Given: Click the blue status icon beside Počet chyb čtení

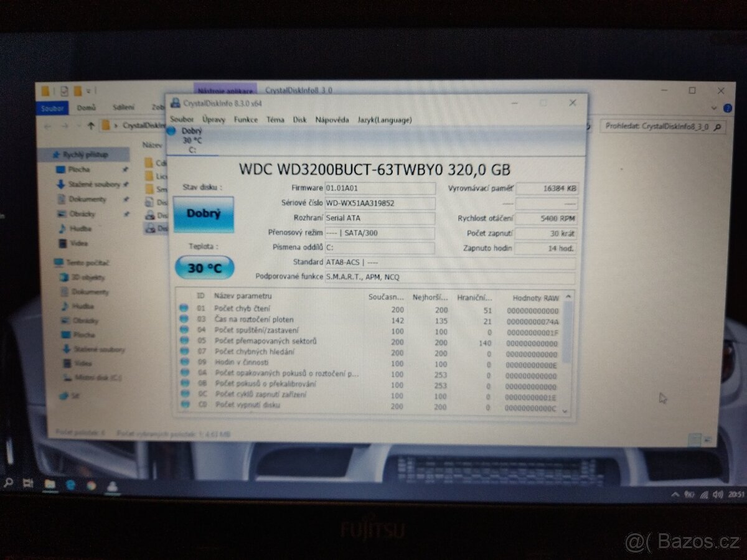Looking at the screenshot, I should coord(185,309).
